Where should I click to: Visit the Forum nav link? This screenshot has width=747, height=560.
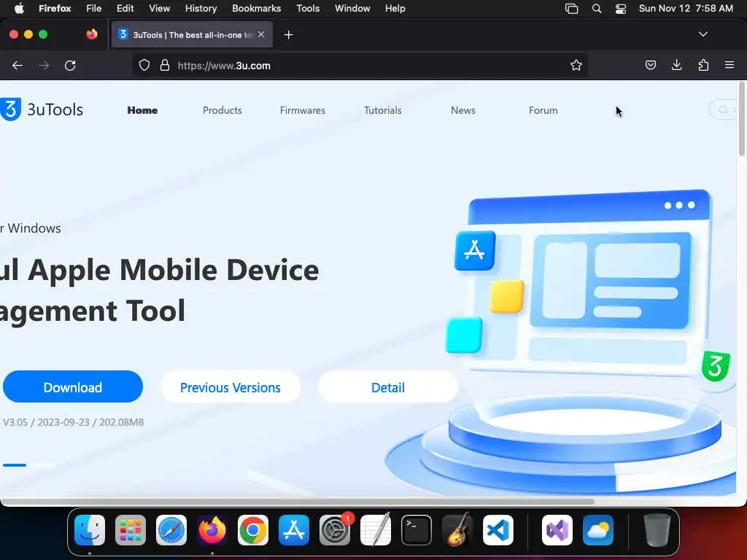point(543,110)
